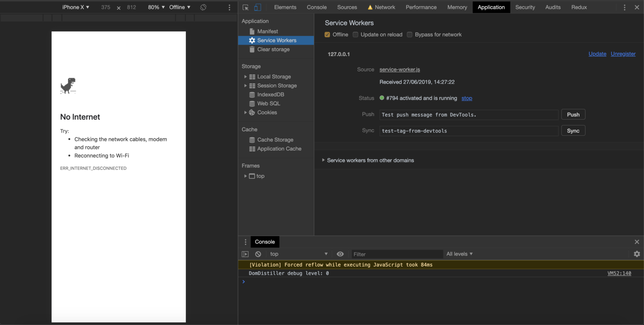Open the console settings gear icon
This screenshot has width=644, height=325.
click(637, 254)
